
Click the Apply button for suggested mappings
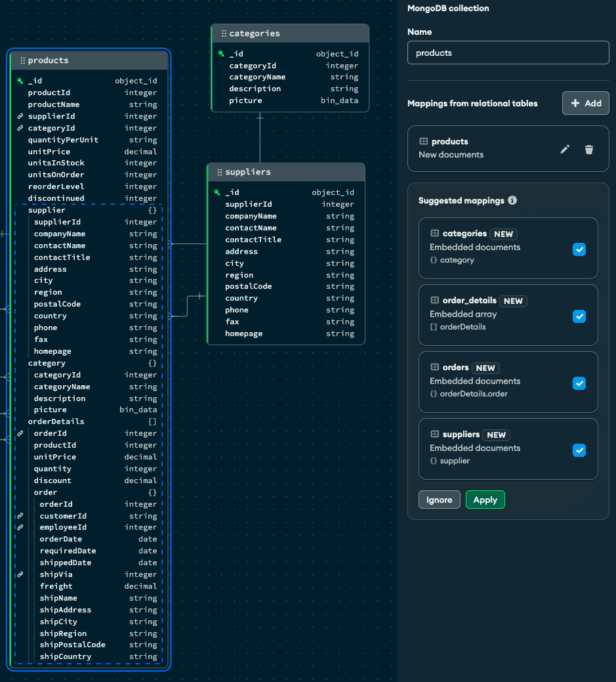pos(485,500)
